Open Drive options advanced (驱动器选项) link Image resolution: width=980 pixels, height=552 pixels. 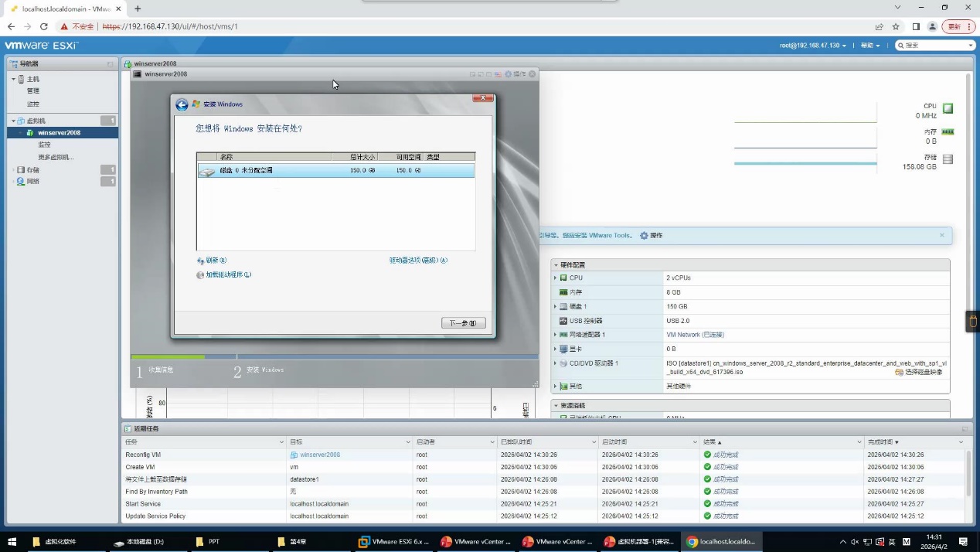(418, 261)
